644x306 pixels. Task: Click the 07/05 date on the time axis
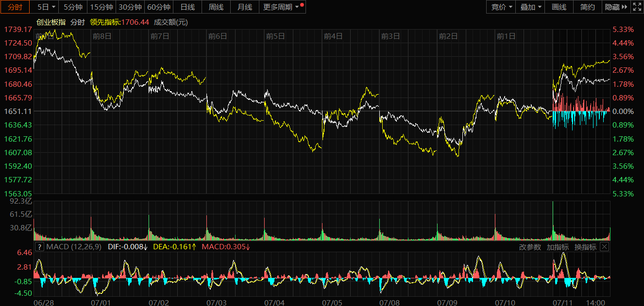coord(332,302)
